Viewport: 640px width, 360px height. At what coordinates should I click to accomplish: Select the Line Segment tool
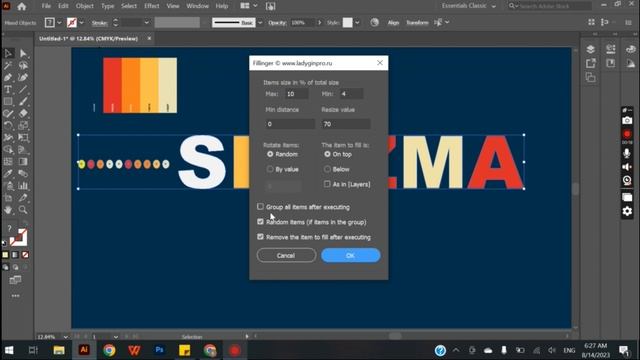tap(23, 89)
